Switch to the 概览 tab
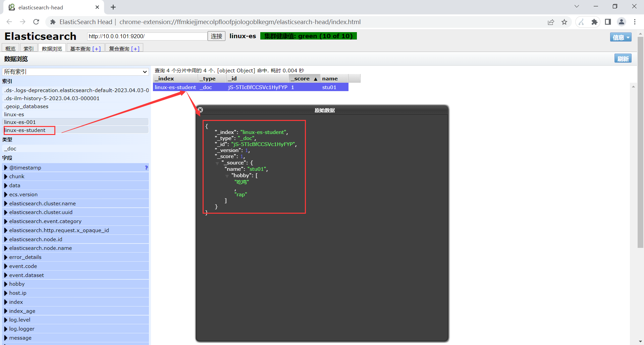The width and height of the screenshot is (644, 345). tap(10, 48)
